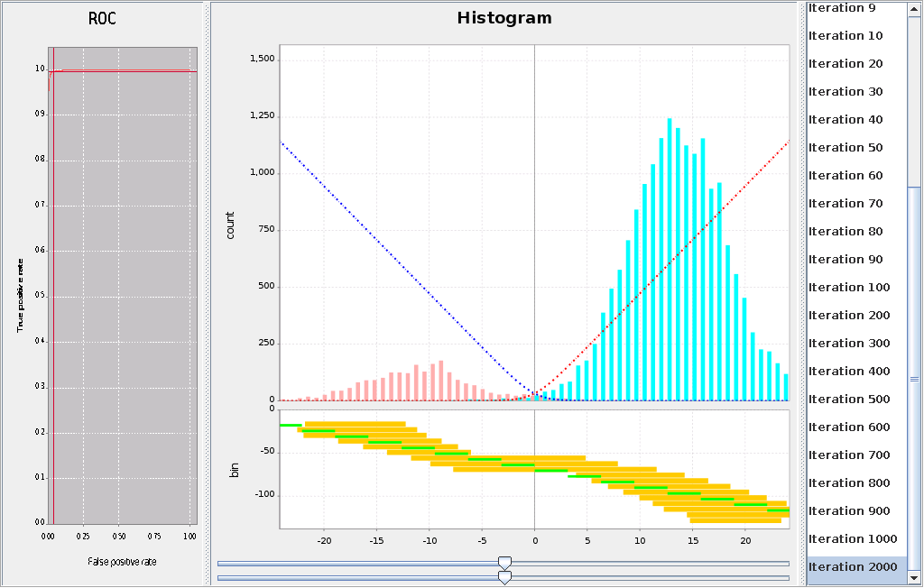Click the splitter left of iteration list
This screenshot has width=924, height=588.
pyautogui.click(x=800, y=294)
